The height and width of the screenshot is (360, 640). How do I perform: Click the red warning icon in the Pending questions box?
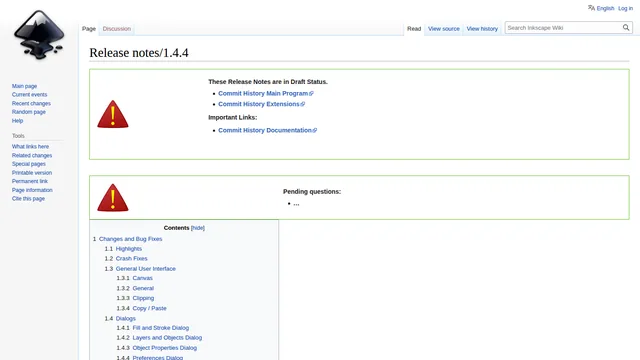[x=113, y=198]
